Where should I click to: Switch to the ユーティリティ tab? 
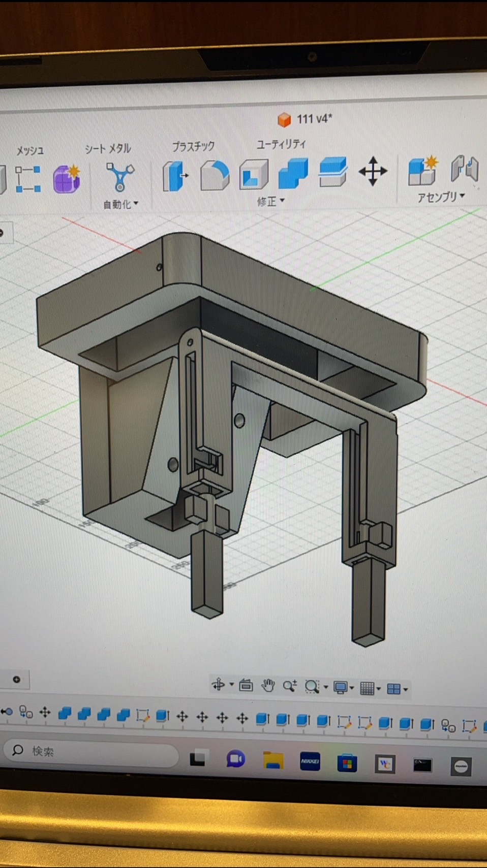281,144
